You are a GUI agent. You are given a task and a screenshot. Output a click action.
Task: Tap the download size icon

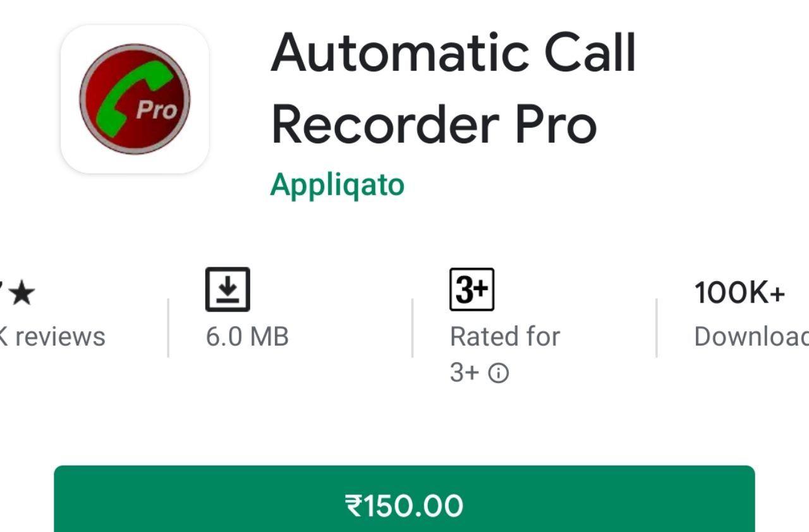228,289
